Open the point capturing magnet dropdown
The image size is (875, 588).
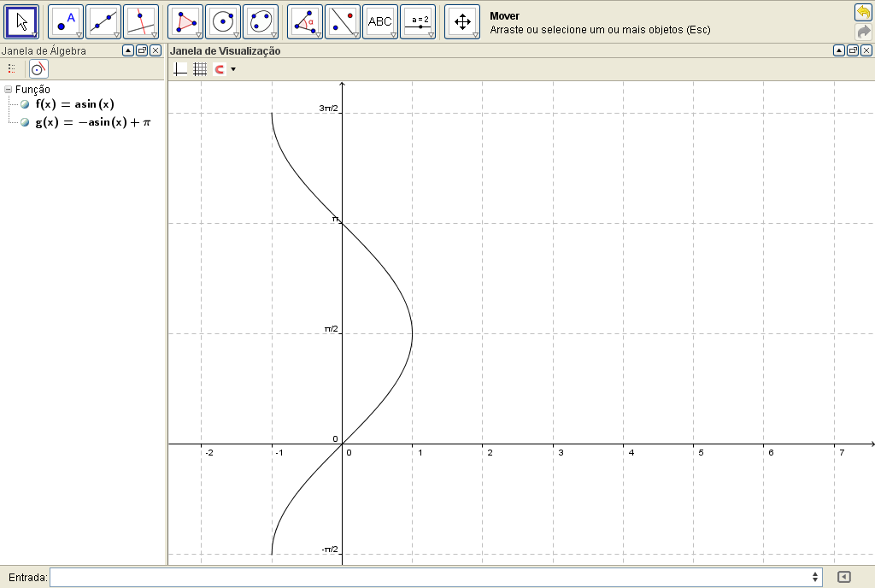(233, 69)
